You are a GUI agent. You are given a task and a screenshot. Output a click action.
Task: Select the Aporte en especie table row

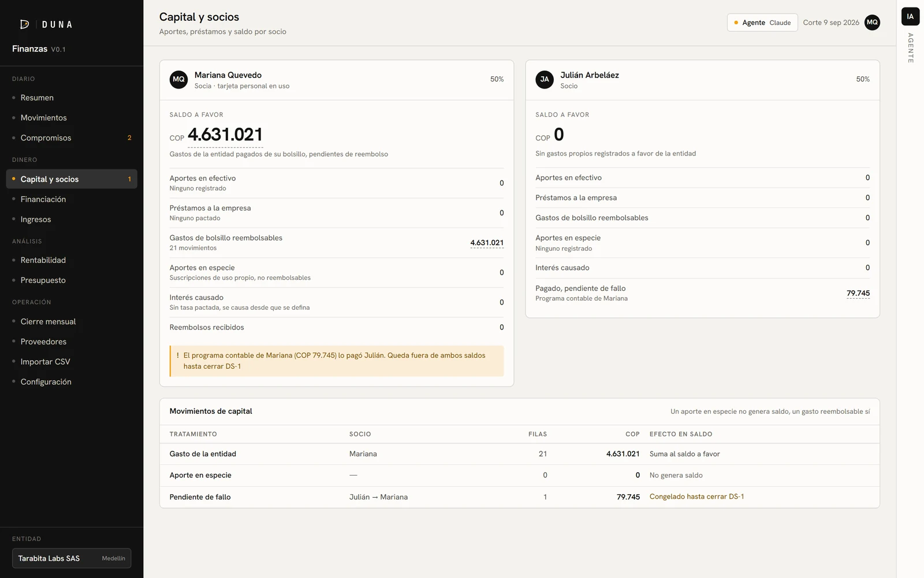(x=519, y=476)
